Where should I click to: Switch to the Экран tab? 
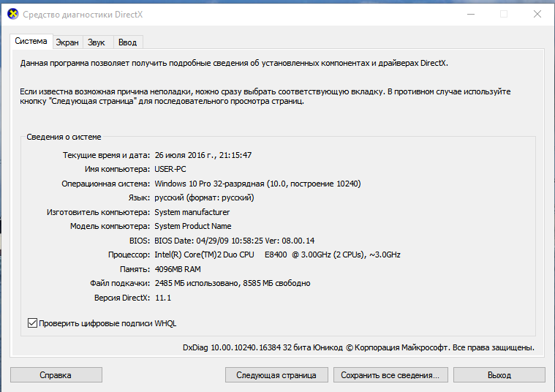point(67,42)
